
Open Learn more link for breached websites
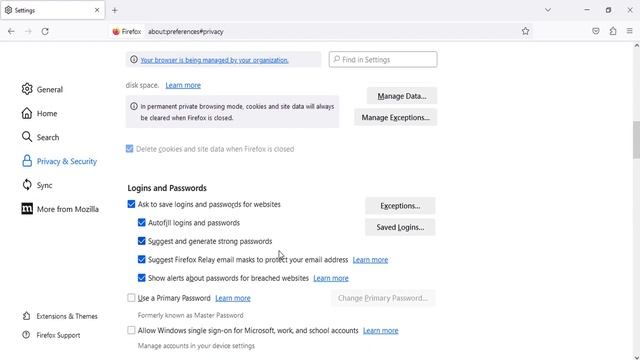[331, 278]
